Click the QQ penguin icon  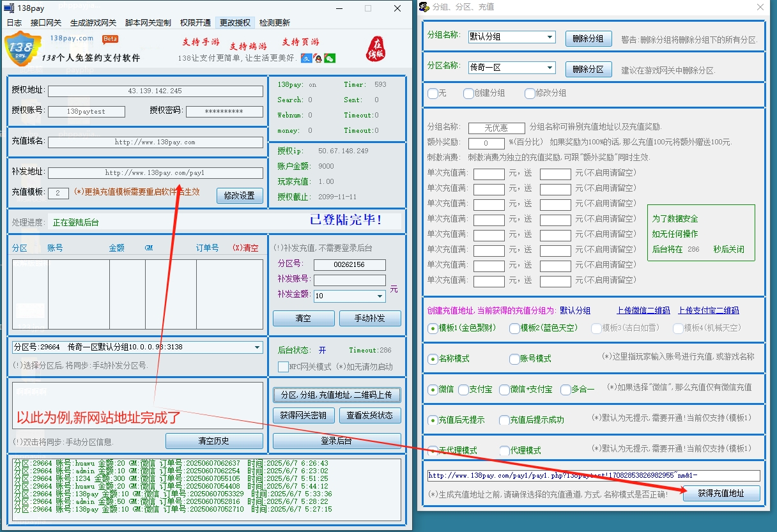(x=318, y=59)
